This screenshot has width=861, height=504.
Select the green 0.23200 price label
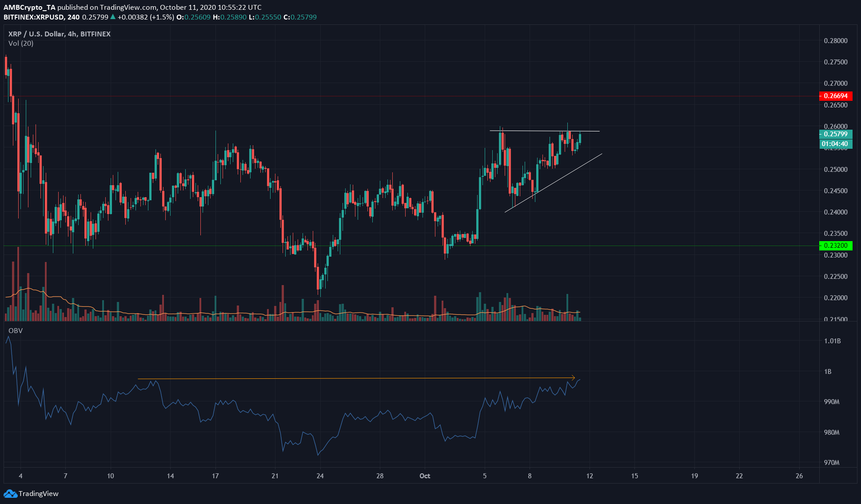coord(836,245)
